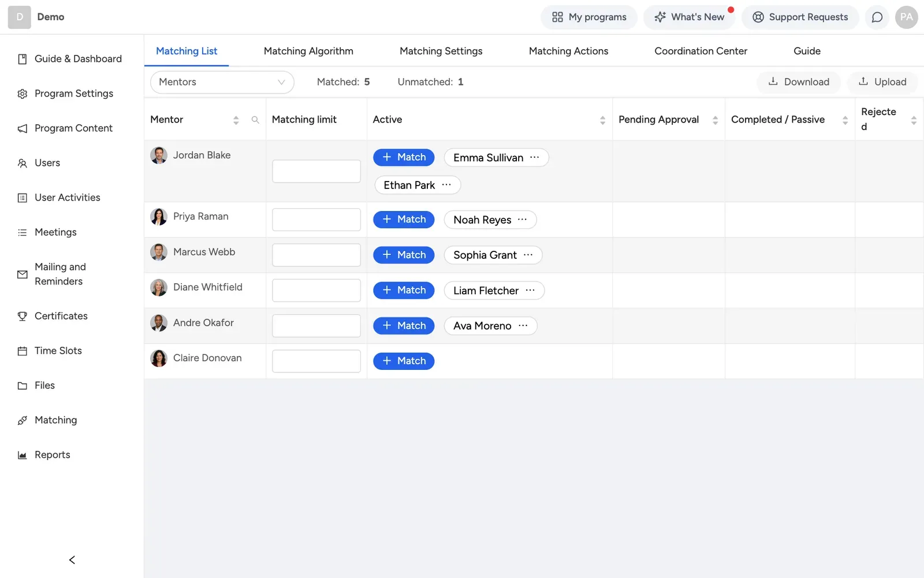Open Coordination Center tab
The width and height of the screenshot is (924, 578).
(x=701, y=51)
